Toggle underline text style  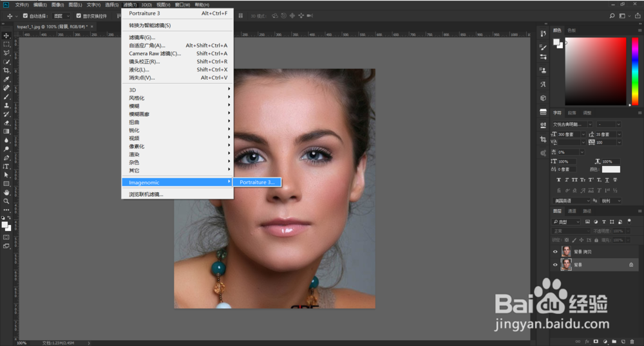[607, 180]
